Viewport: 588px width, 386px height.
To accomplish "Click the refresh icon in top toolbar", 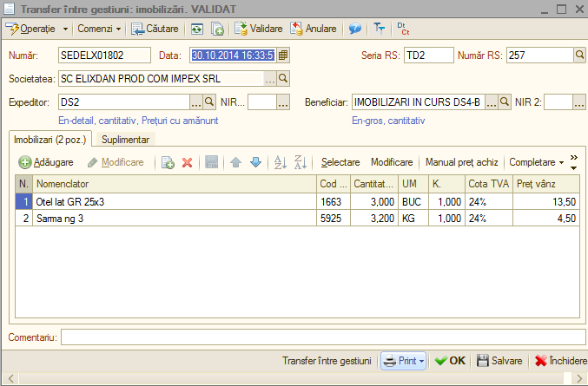I will (197, 29).
